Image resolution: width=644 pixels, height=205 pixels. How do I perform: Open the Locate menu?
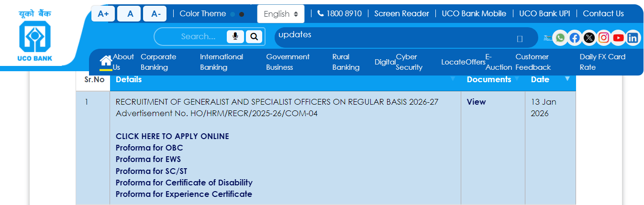click(x=453, y=62)
